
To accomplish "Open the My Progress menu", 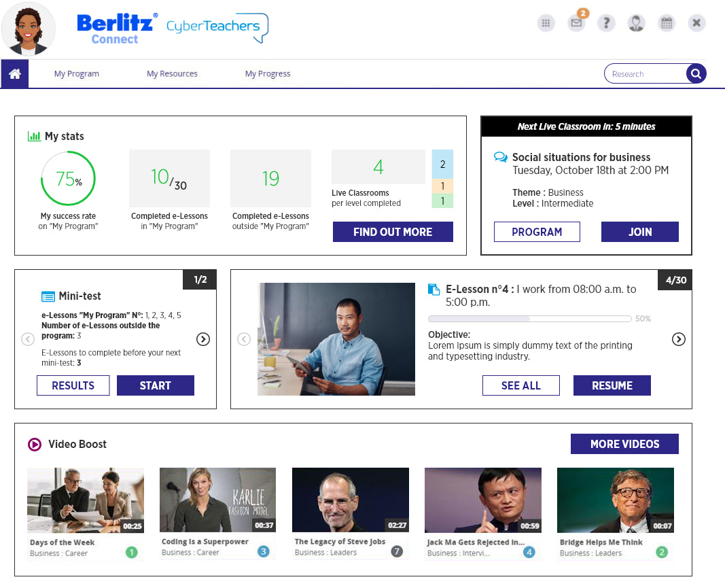I will coord(268,74).
